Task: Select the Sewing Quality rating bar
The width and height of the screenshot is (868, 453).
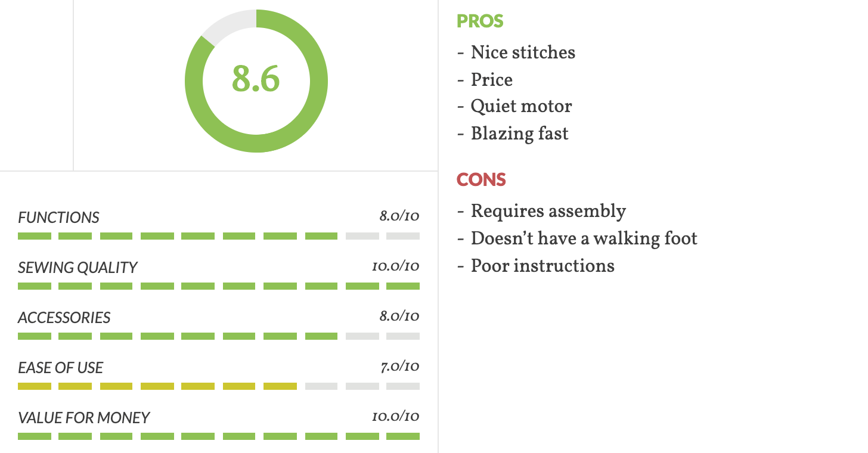Action: click(x=218, y=287)
